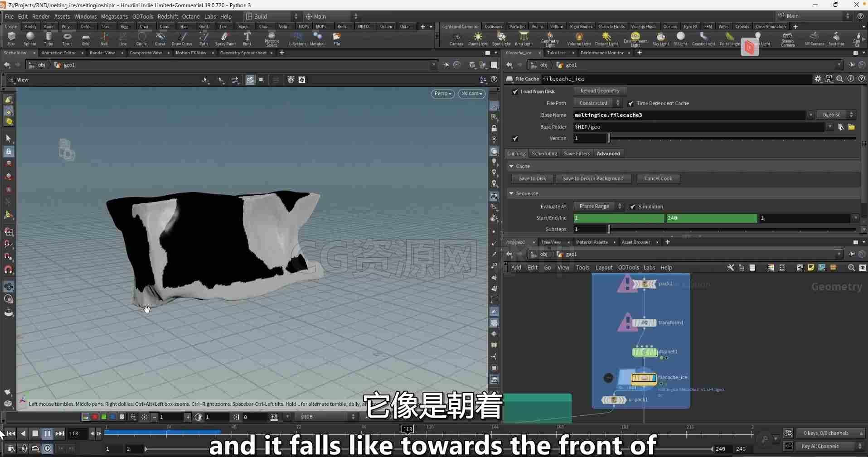Image resolution: width=868 pixels, height=457 pixels.
Task: Switch to the Save Filters tab
Action: click(577, 154)
